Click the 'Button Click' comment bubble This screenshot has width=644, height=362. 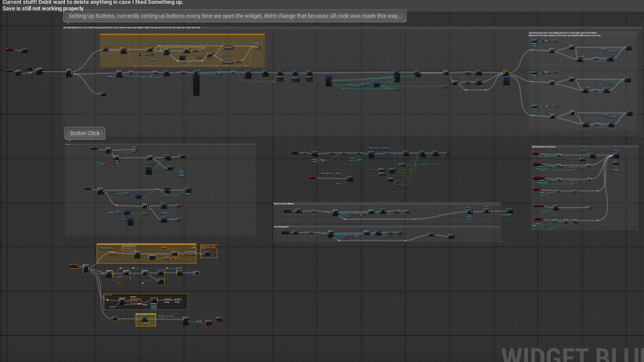[x=85, y=133]
